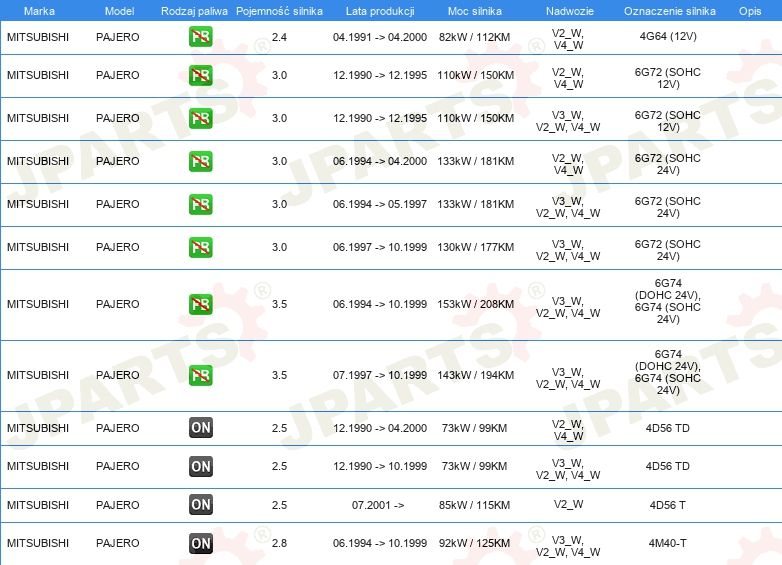Viewport: 782px width, 565px height.
Task: Click the Oznaczenie silnika column header
Action: point(669,11)
